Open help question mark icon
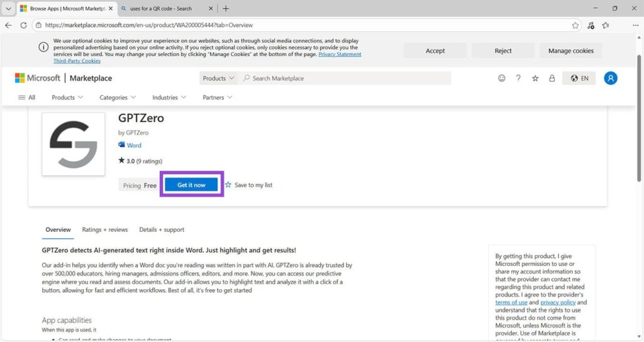644x342 pixels. 518,78
